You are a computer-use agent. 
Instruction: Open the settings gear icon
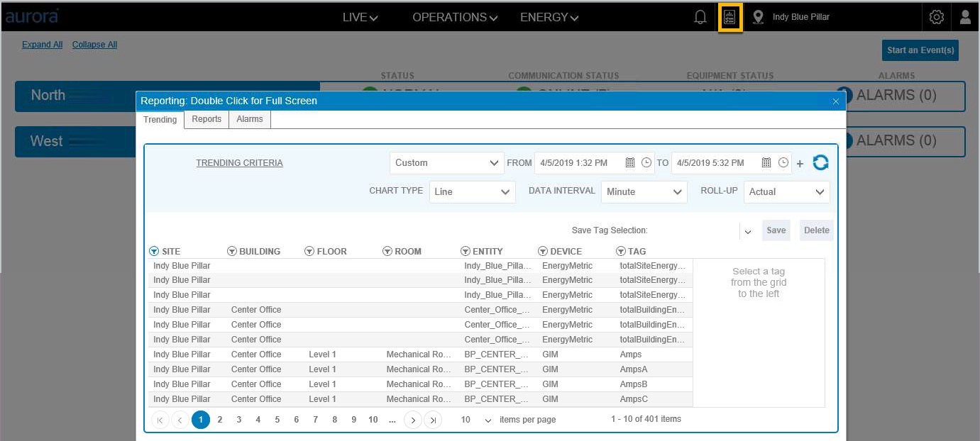[937, 18]
